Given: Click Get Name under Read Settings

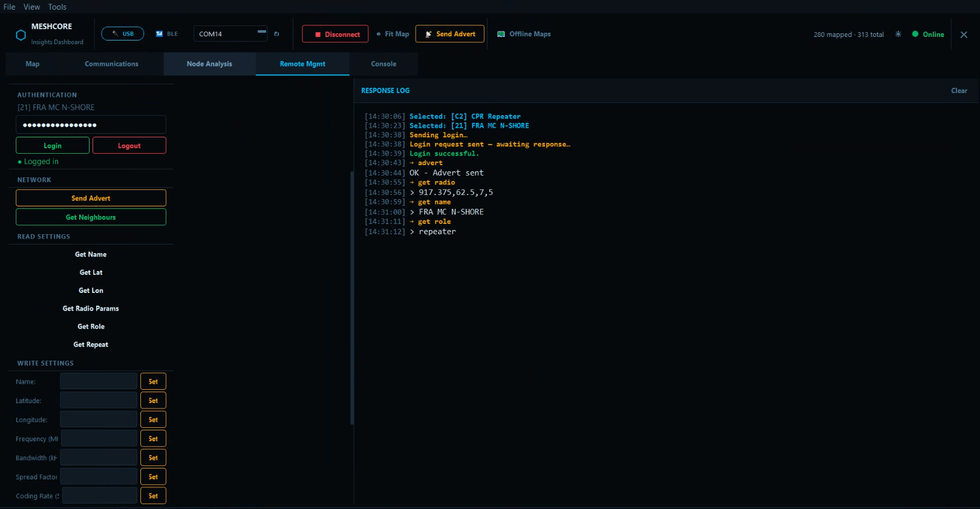Looking at the screenshot, I should click(x=91, y=254).
